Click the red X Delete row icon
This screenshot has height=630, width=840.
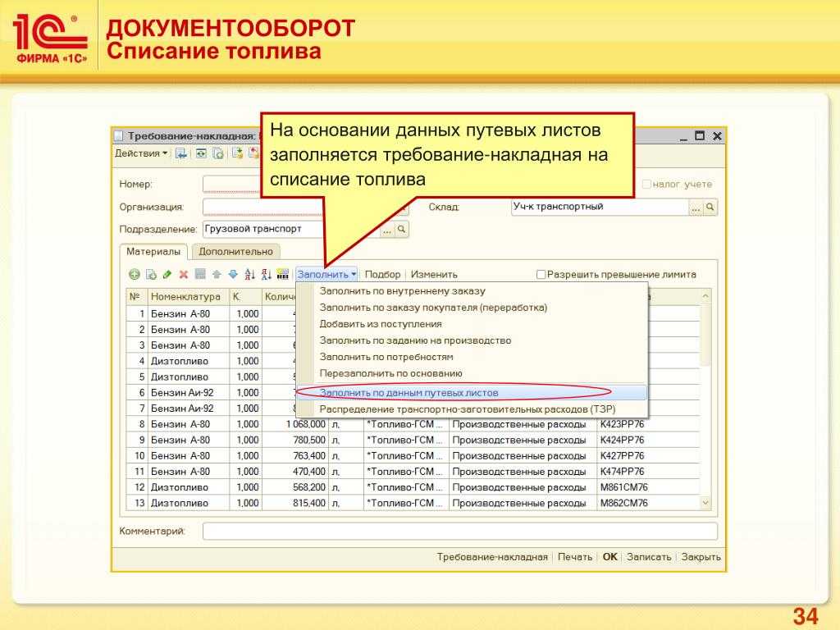184,274
